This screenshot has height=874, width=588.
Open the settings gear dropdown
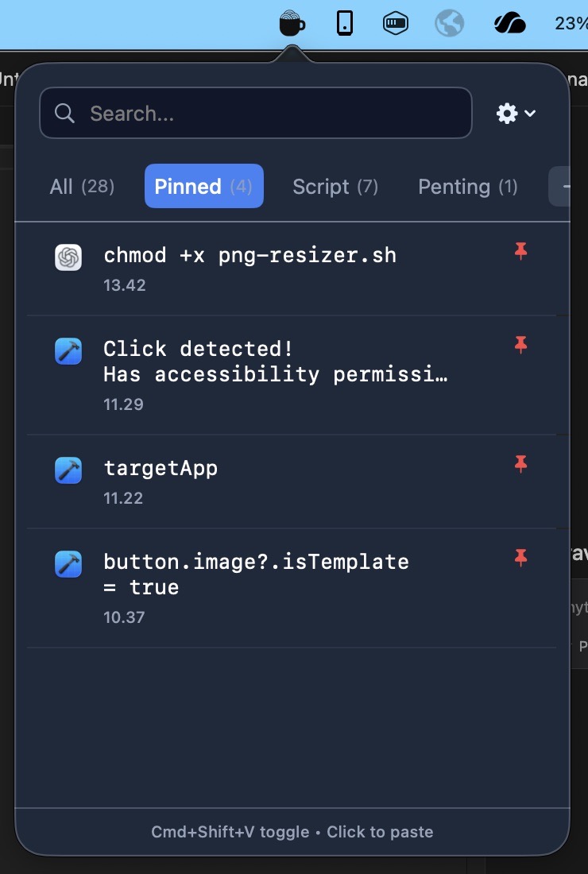[506, 113]
